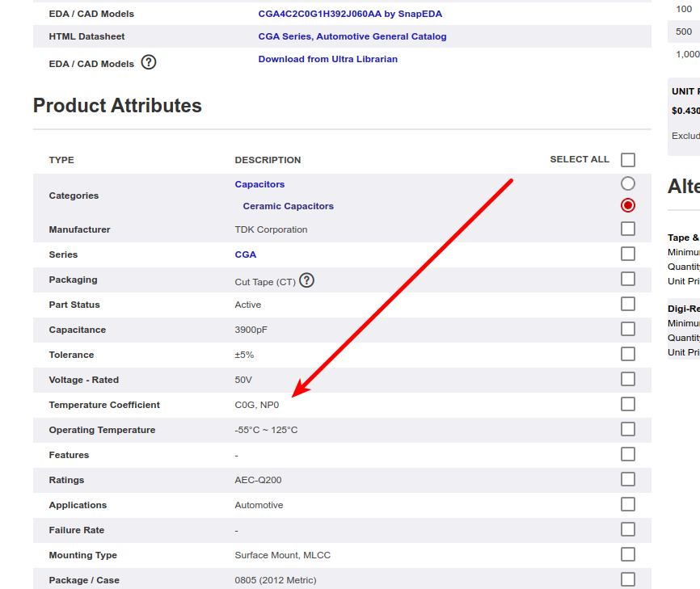Click the CGA series link
Viewport: 700px width, 589px height.
click(245, 255)
